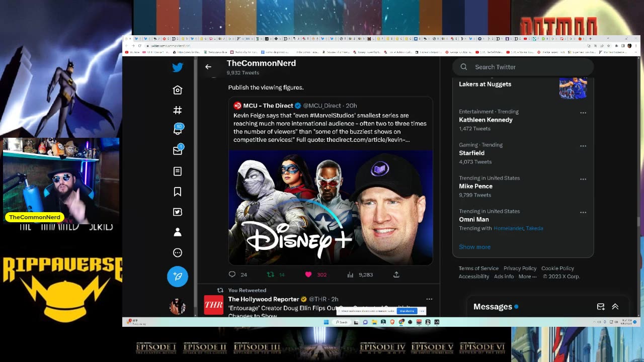Viewport: 644px width, 362px height.
Task: Expand the footer More menu
Action: pos(527,277)
